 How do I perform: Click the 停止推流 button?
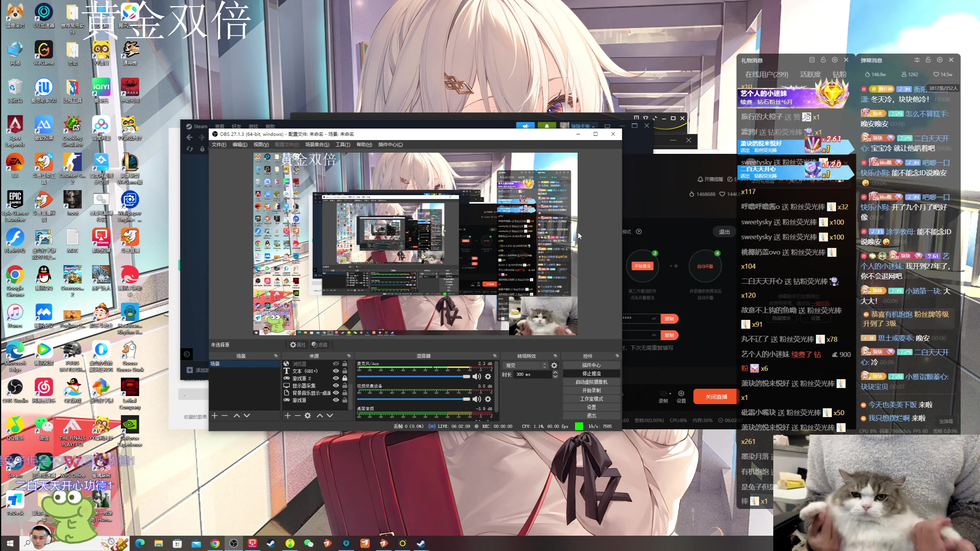(591, 373)
